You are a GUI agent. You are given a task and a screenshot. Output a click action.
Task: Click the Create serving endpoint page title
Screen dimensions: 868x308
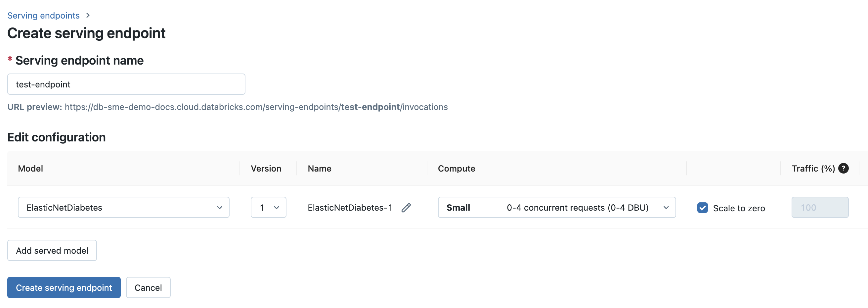(x=86, y=33)
